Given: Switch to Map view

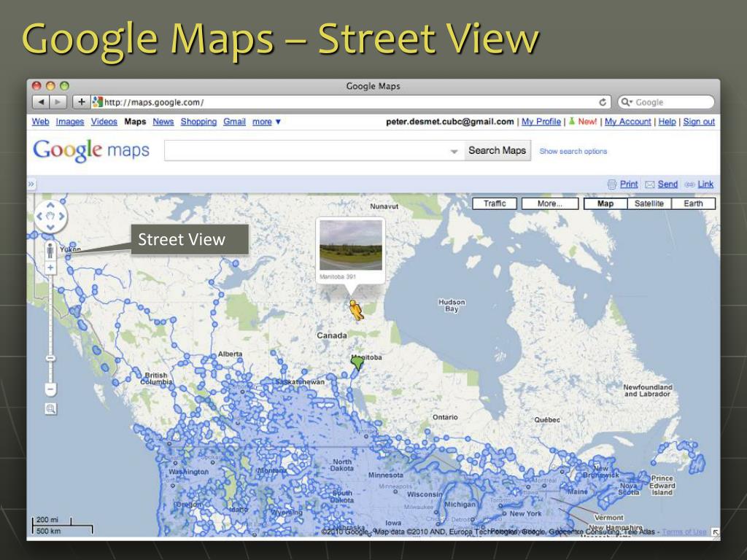Looking at the screenshot, I should pyautogui.click(x=605, y=203).
